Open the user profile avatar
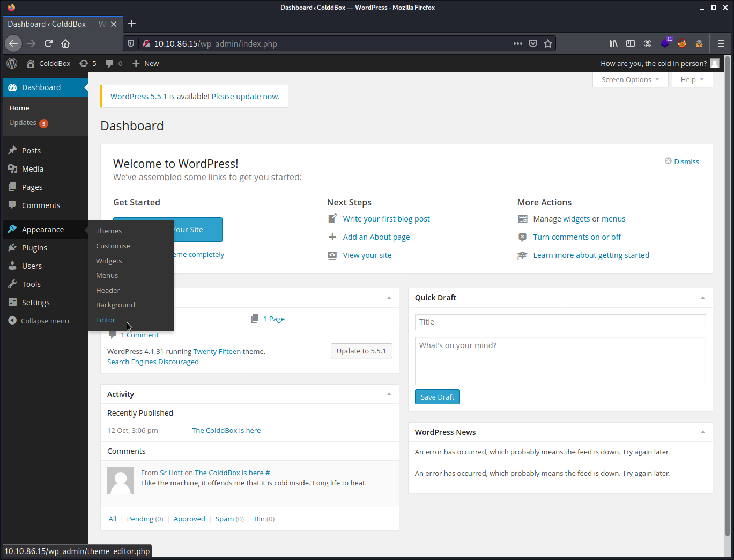 click(714, 63)
